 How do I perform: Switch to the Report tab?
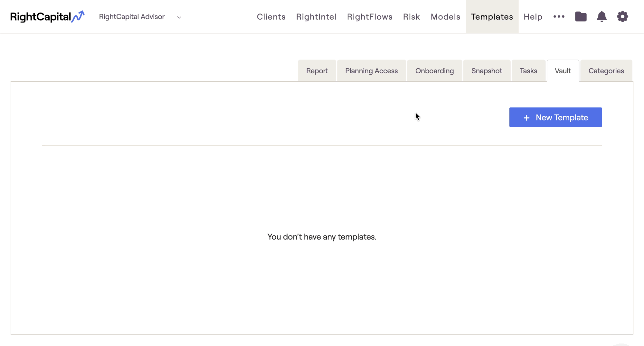pyautogui.click(x=317, y=71)
